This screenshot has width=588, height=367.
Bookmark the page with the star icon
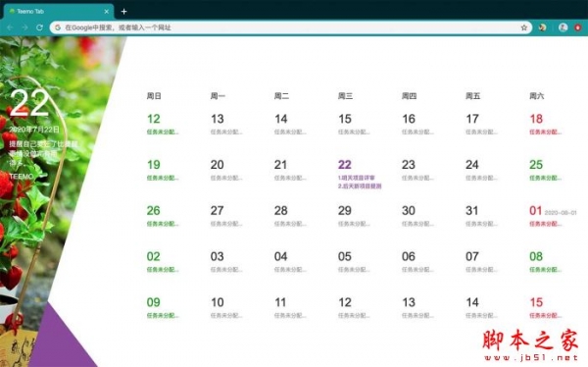tap(524, 27)
